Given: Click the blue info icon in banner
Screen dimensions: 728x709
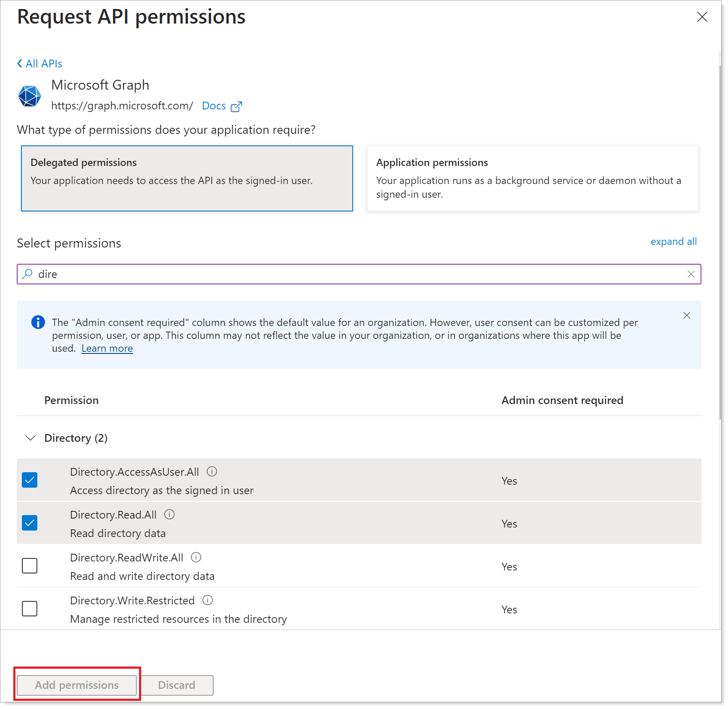Looking at the screenshot, I should tap(38, 322).
